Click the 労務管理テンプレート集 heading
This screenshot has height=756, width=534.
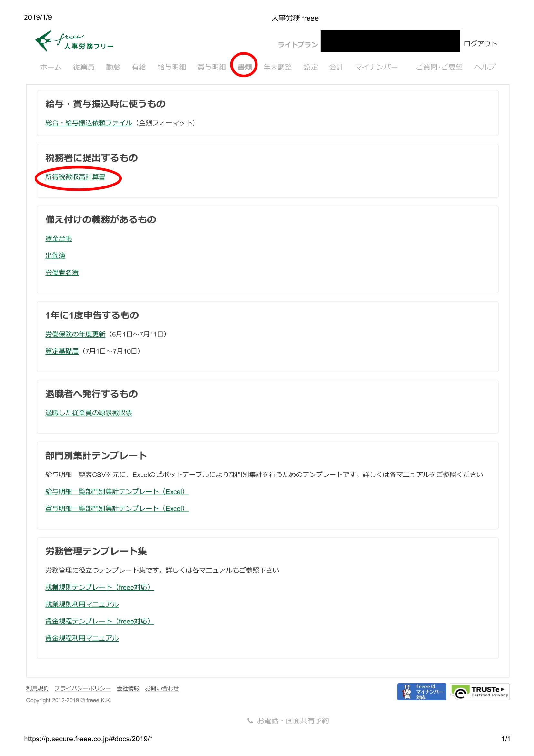96,551
